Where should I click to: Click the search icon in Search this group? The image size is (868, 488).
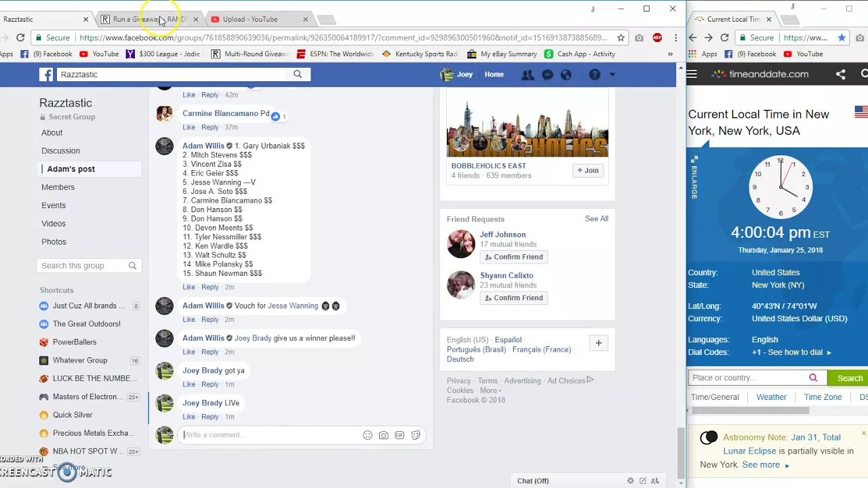click(132, 266)
